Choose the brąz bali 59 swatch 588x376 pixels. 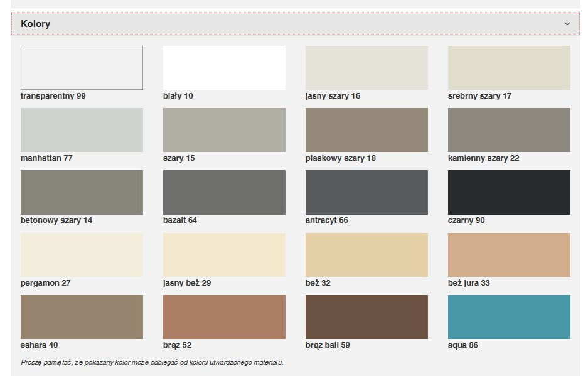366,317
